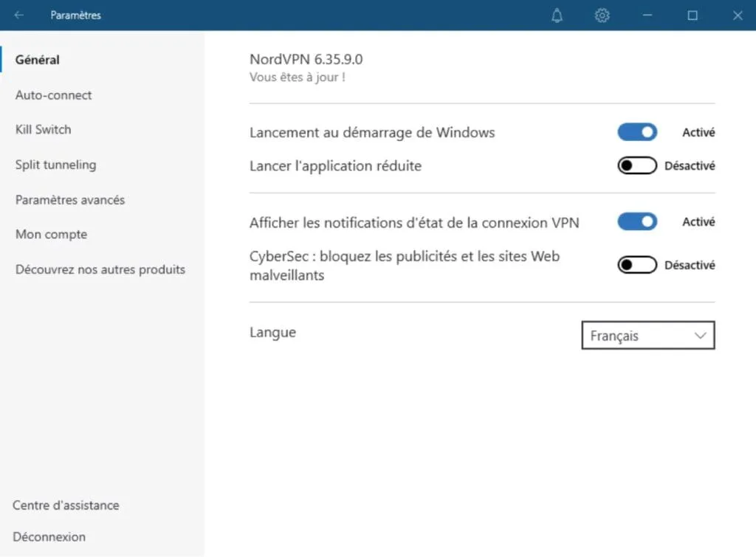
Task: Click 'Afficher les notifications d'état' label
Action: 414,223
